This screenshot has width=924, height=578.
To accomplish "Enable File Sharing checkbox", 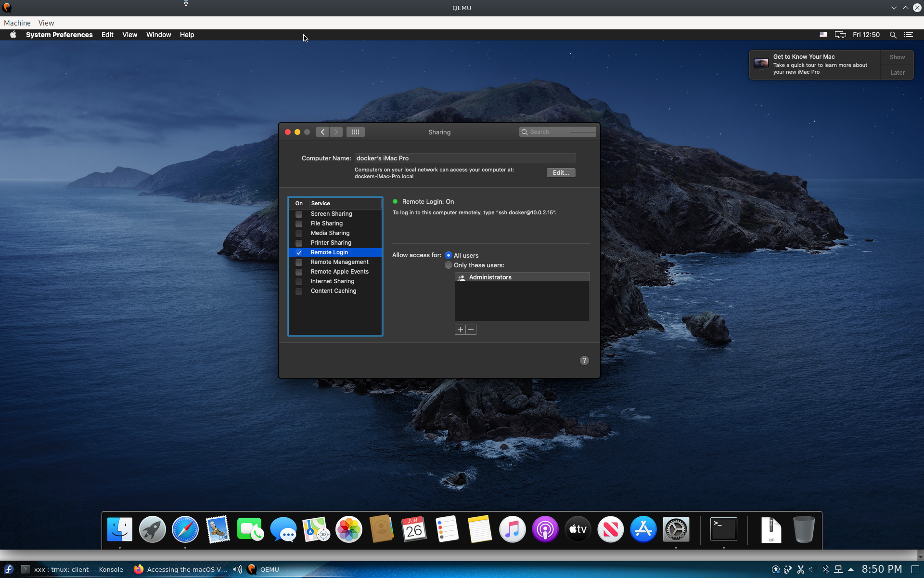I will coord(299,223).
